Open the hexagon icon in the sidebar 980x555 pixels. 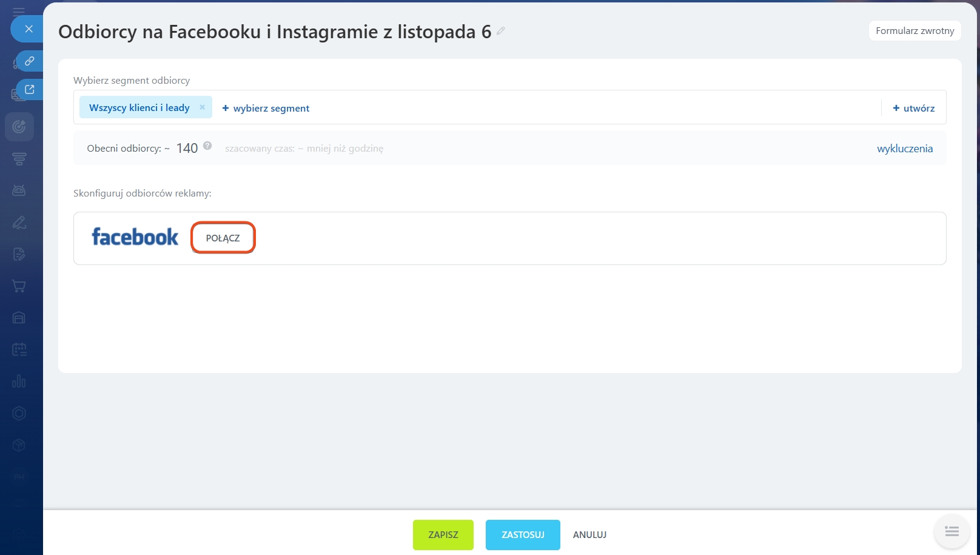pyautogui.click(x=19, y=414)
